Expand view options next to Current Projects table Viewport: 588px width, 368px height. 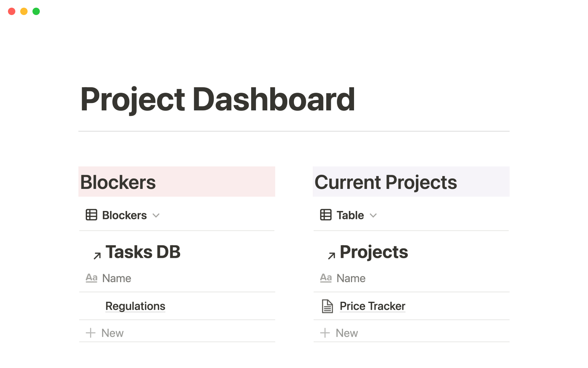(373, 216)
